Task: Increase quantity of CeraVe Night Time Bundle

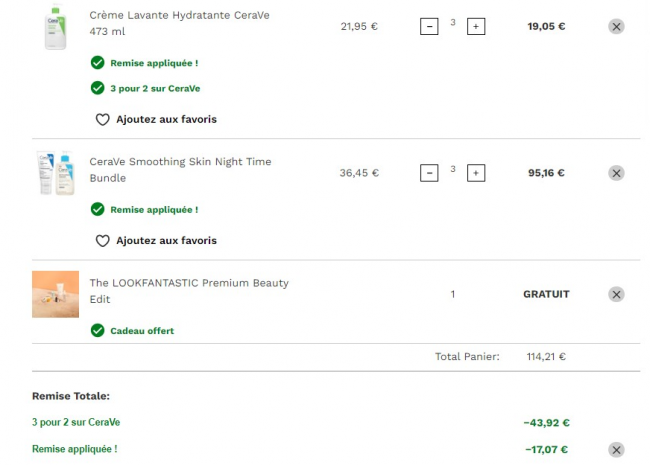Action: pos(476,173)
